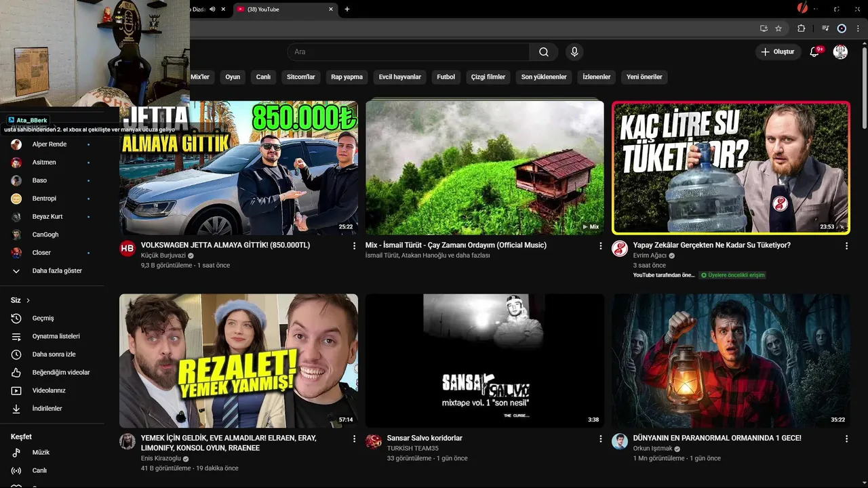The image size is (868, 488).
Task: Open browser extensions puzzle icon
Action: pos(801,28)
